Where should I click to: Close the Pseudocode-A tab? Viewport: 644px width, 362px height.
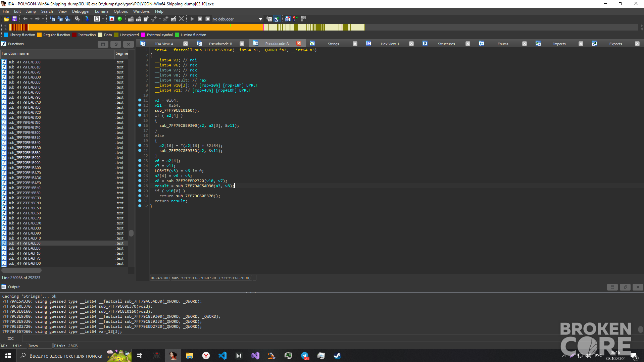[298, 44]
